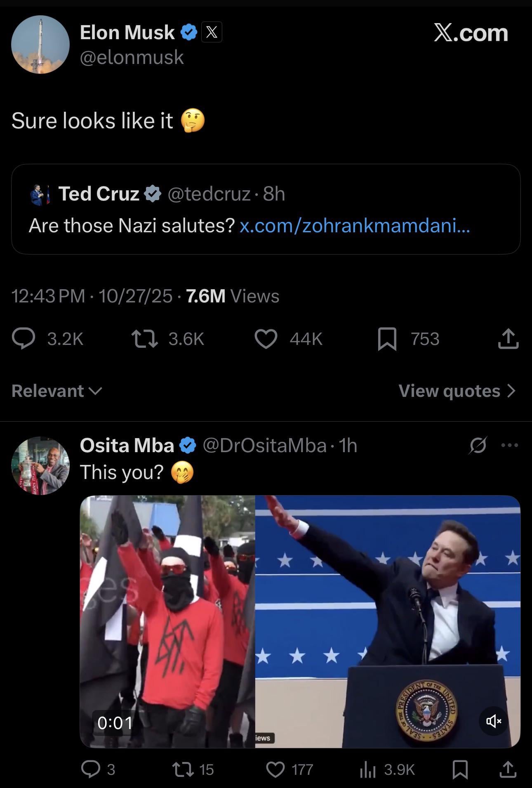532x788 pixels.
Task: Open View quotes
Action: coord(457,391)
